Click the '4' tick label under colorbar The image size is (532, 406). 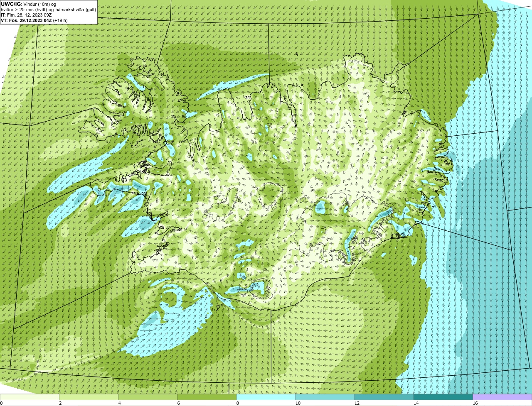click(x=119, y=403)
